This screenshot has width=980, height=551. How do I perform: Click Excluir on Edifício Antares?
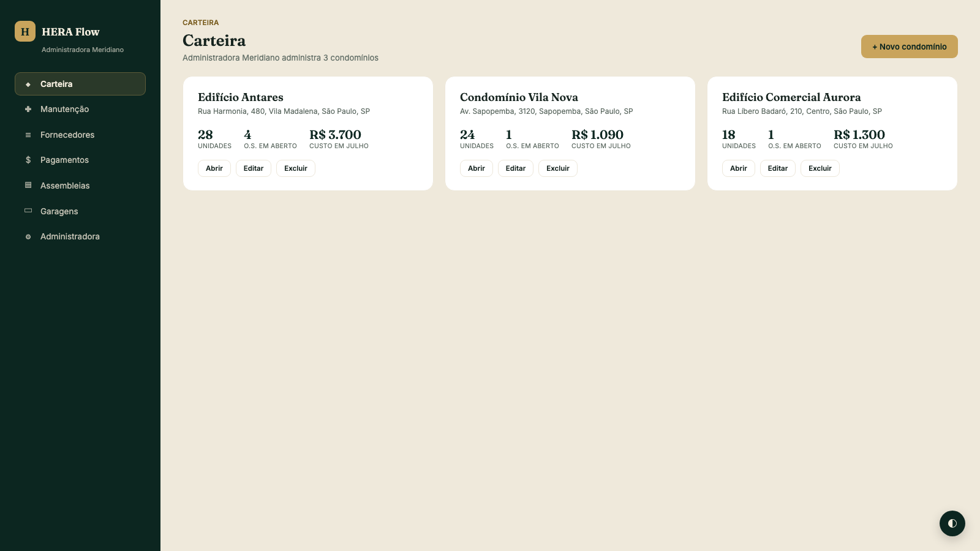(296, 168)
